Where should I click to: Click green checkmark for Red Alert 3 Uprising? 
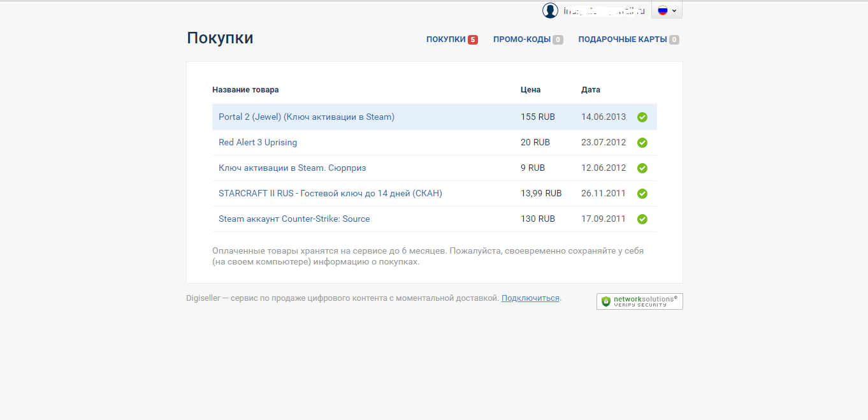642,143
